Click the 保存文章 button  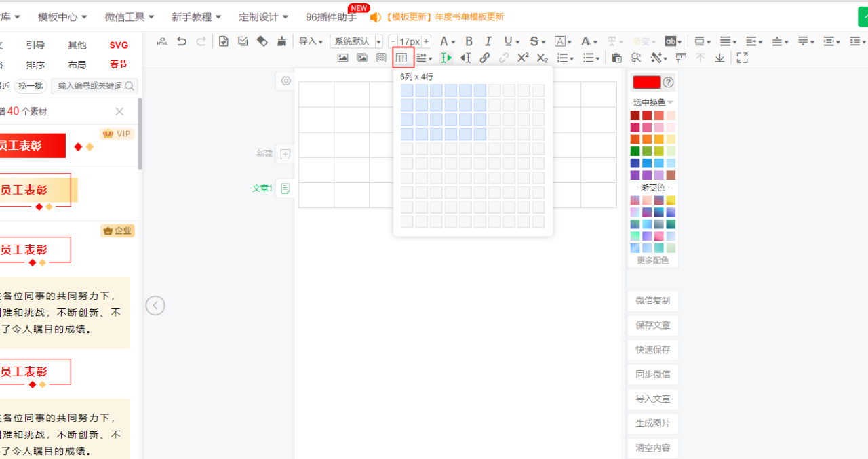coord(652,325)
